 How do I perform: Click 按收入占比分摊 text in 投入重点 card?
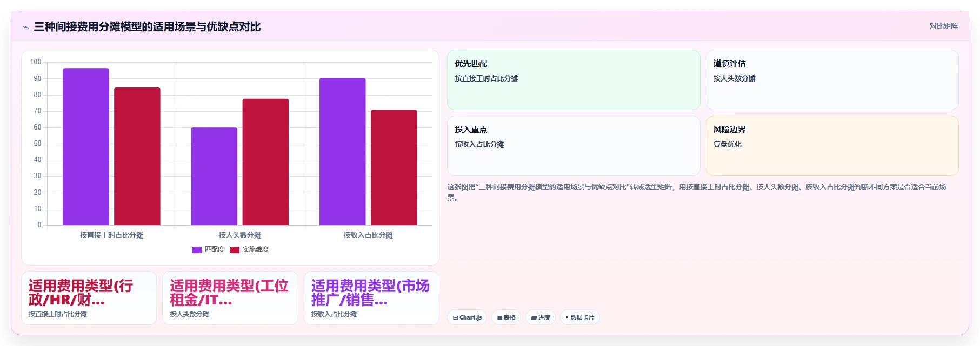(479, 144)
